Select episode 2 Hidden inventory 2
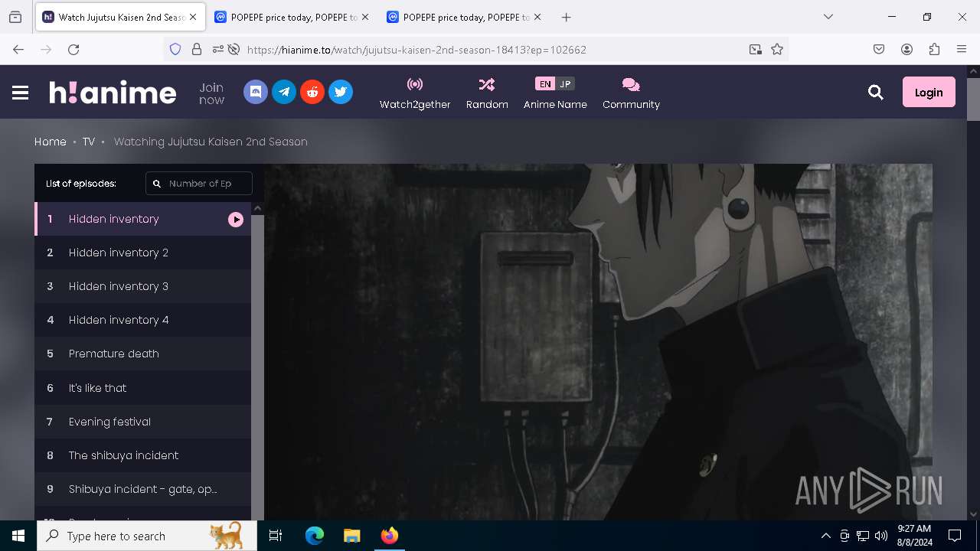This screenshot has width=980, height=551. [x=142, y=253]
